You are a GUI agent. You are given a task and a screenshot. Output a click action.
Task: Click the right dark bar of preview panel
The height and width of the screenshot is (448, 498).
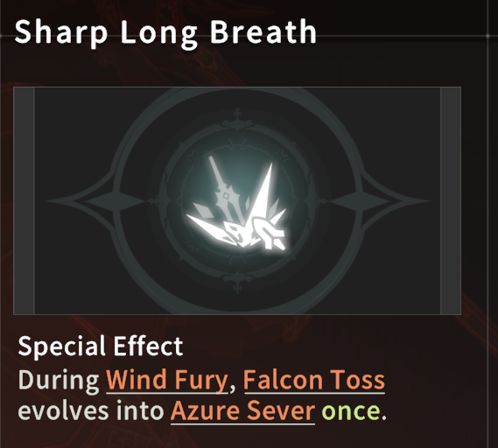[451, 200]
